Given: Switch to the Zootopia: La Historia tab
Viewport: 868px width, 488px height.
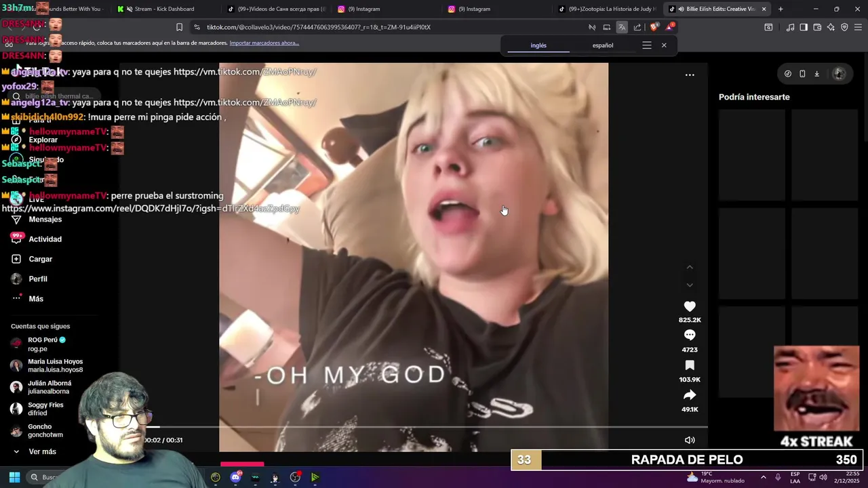Looking at the screenshot, I should coord(608,9).
